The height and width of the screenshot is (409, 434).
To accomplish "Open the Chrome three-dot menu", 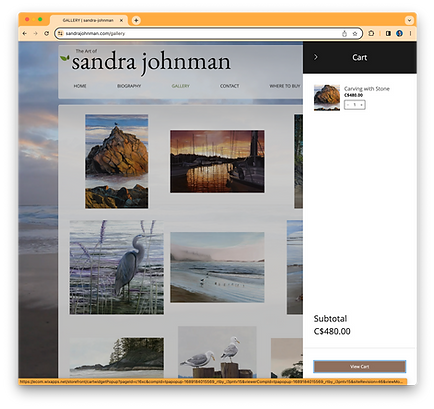I will 410,33.
